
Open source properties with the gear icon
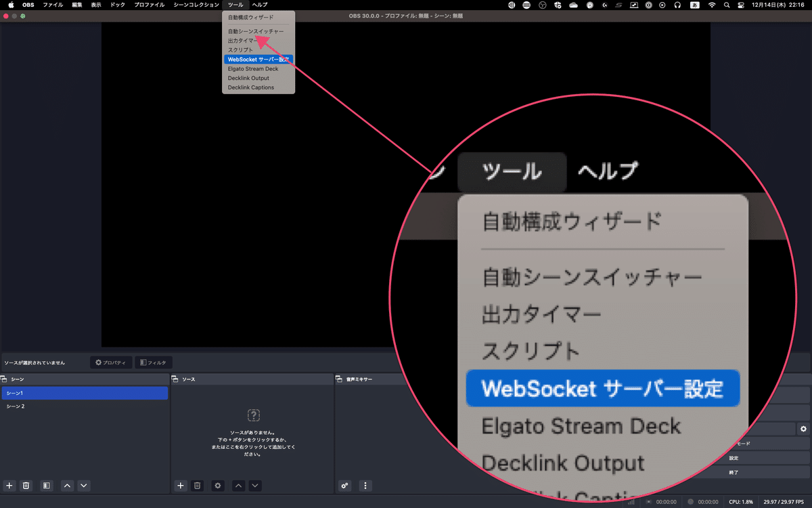pos(217,486)
